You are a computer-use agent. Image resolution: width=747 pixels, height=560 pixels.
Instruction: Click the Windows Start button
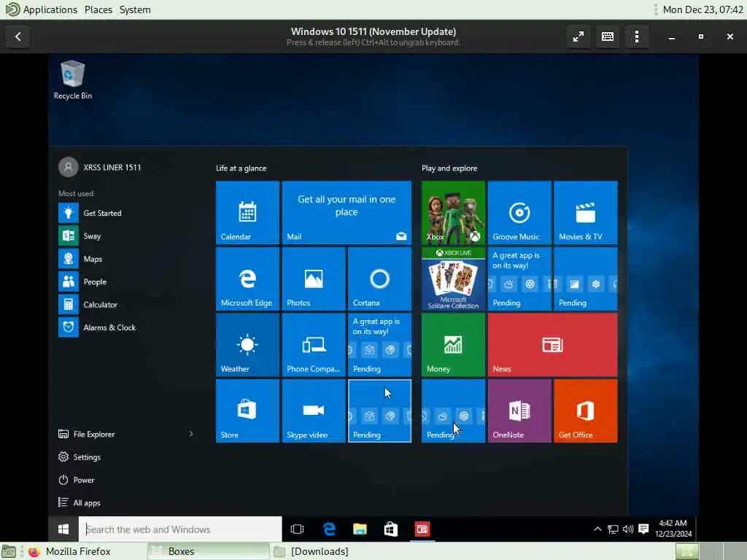coord(63,529)
